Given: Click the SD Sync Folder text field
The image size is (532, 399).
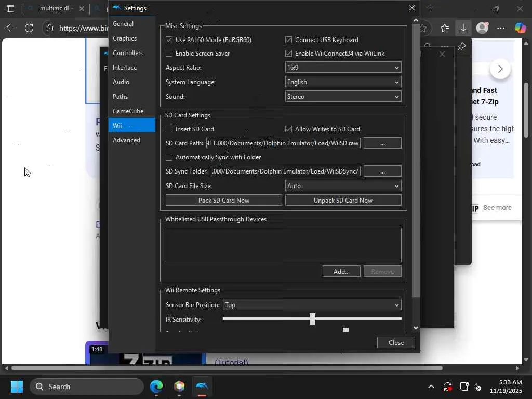Looking at the screenshot, I should 285,171.
